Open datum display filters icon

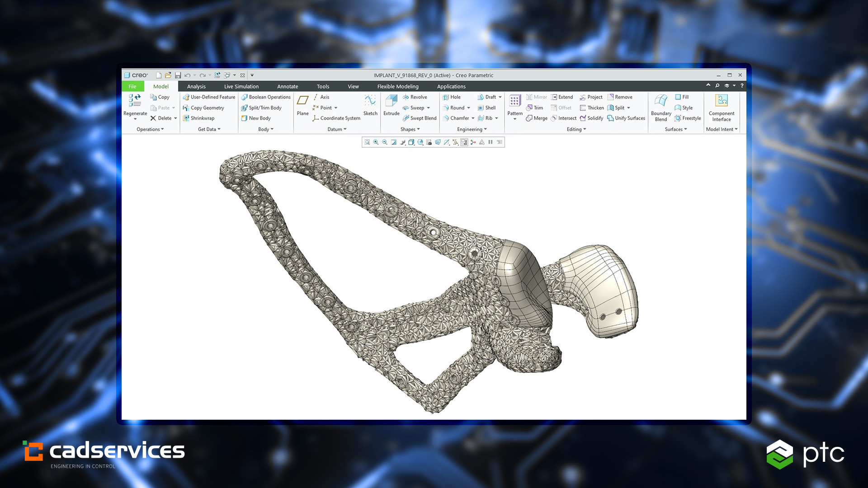[455, 142]
